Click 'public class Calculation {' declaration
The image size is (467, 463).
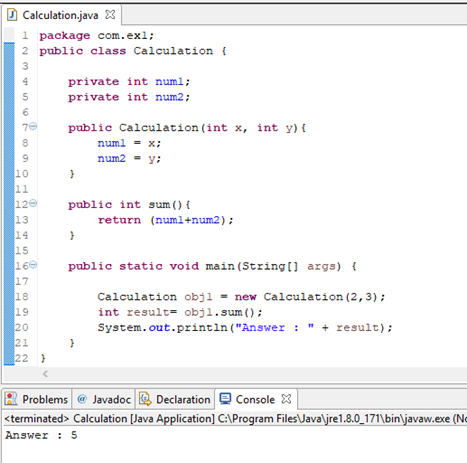point(133,51)
